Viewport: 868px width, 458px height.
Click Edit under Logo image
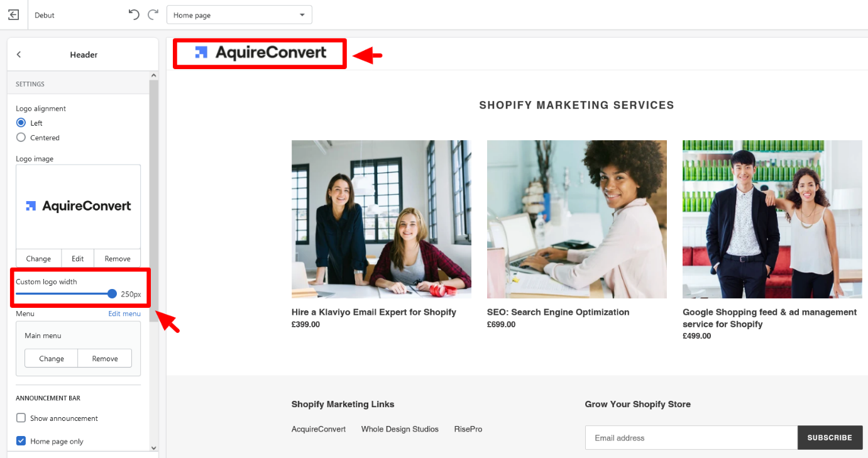point(77,258)
